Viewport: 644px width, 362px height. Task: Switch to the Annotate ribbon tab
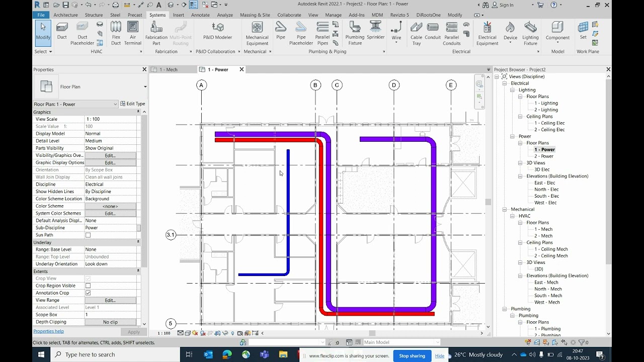(x=200, y=15)
